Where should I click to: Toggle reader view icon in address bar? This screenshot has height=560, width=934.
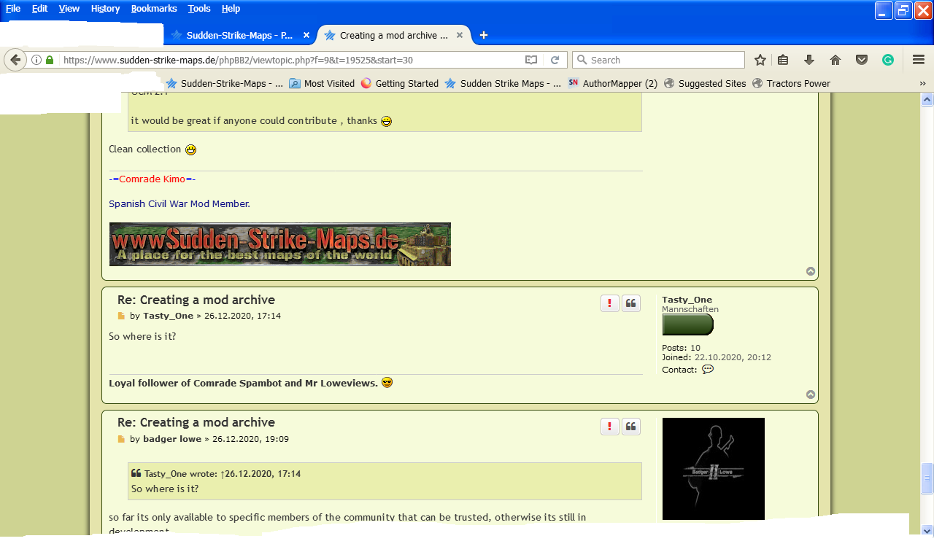click(531, 60)
